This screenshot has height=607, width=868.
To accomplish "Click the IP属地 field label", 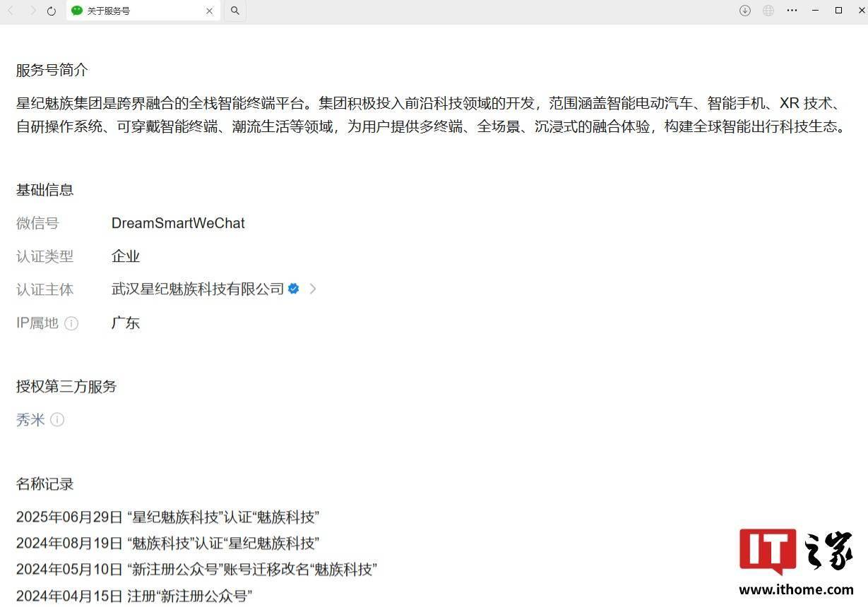I will click(37, 323).
